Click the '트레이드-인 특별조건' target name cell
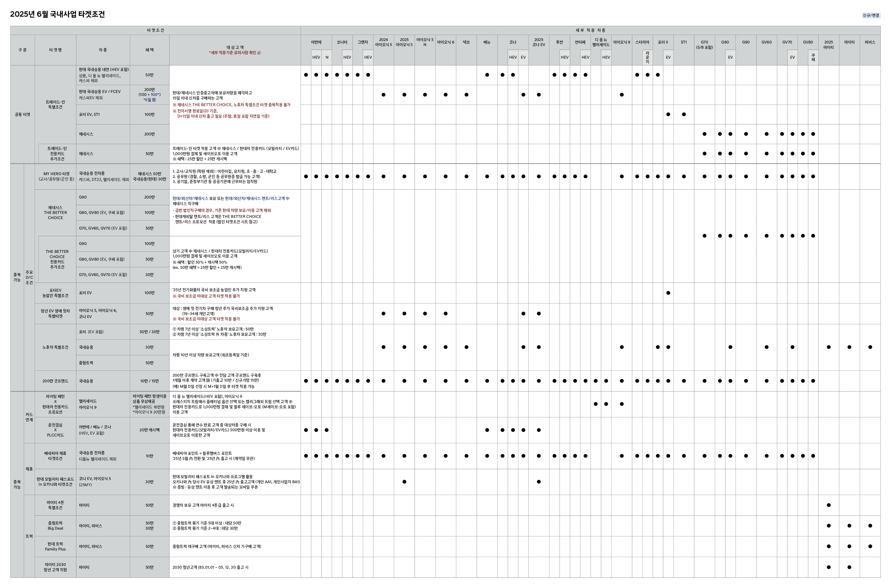The width and height of the screenshot is (891, 588). [x=55, y=105]
